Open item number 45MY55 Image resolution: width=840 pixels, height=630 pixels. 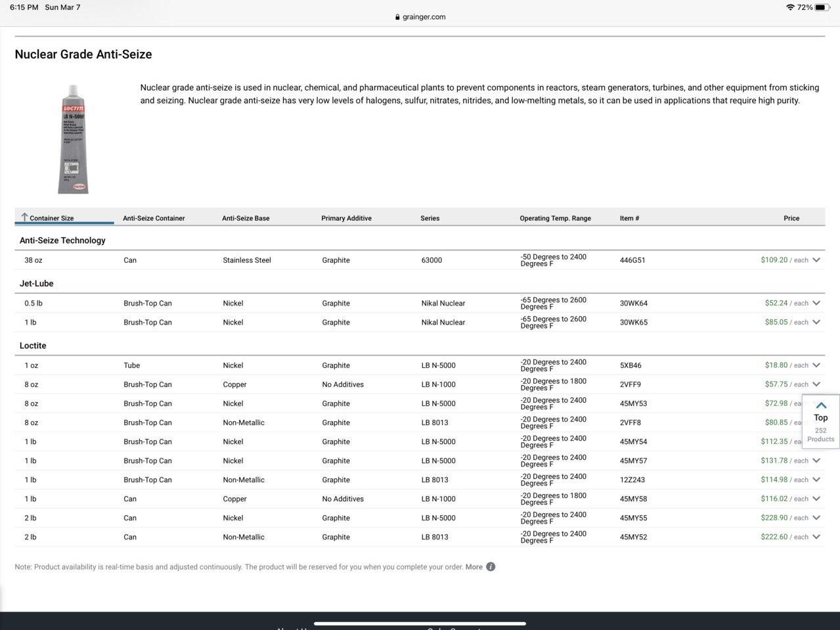(633, 518)
